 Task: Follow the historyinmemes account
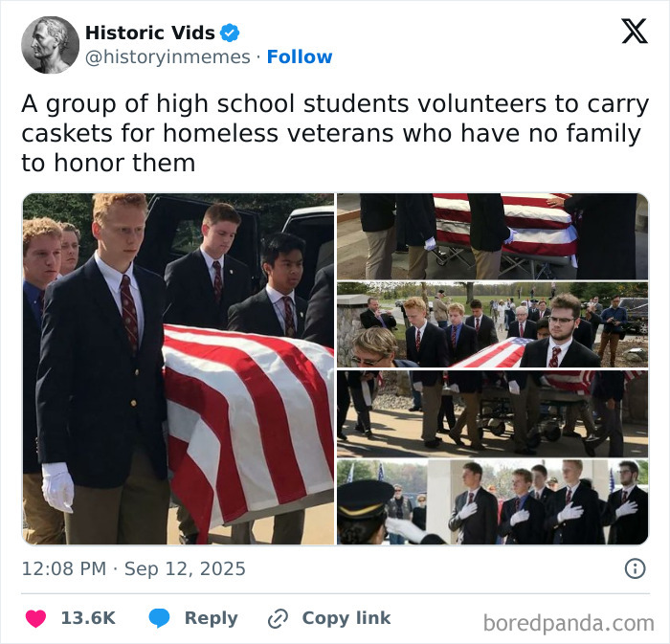pyautogui.click(x=300, y=56)
